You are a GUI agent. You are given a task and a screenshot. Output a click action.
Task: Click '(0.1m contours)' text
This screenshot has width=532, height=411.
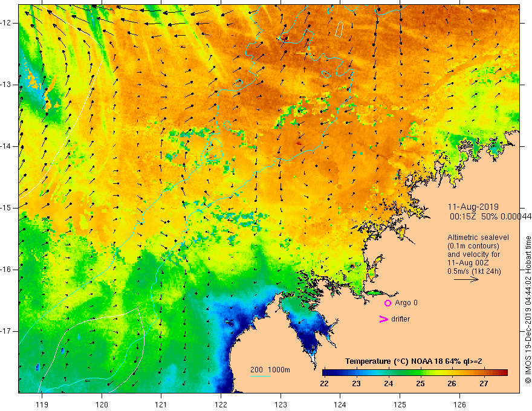[473, 246]
